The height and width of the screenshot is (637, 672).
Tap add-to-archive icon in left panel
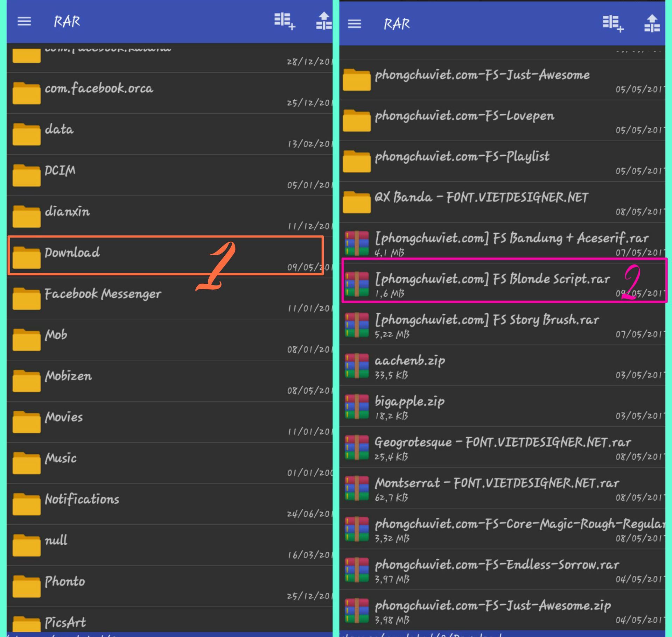point(284,21)
